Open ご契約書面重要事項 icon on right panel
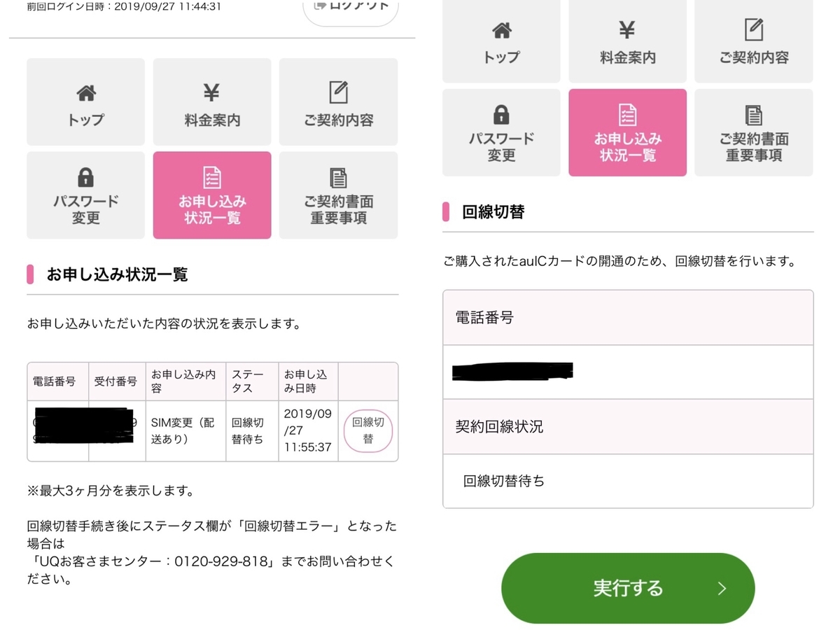Image resolution: width=840 pixels, height=630 pixels. (x=753, y=132)
